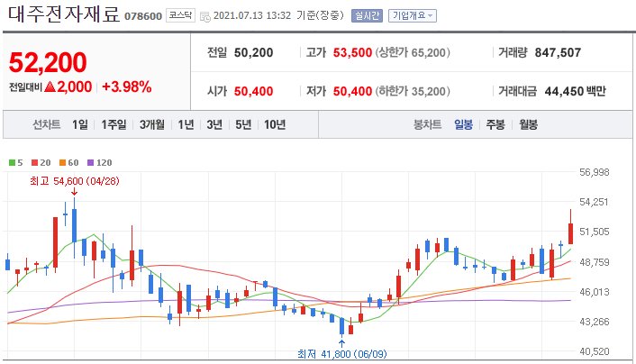Click the 최고 54,600 (04/28) chart label
Image resolution: width=636 pixels, height=364 pixels.
coord(75,181)
